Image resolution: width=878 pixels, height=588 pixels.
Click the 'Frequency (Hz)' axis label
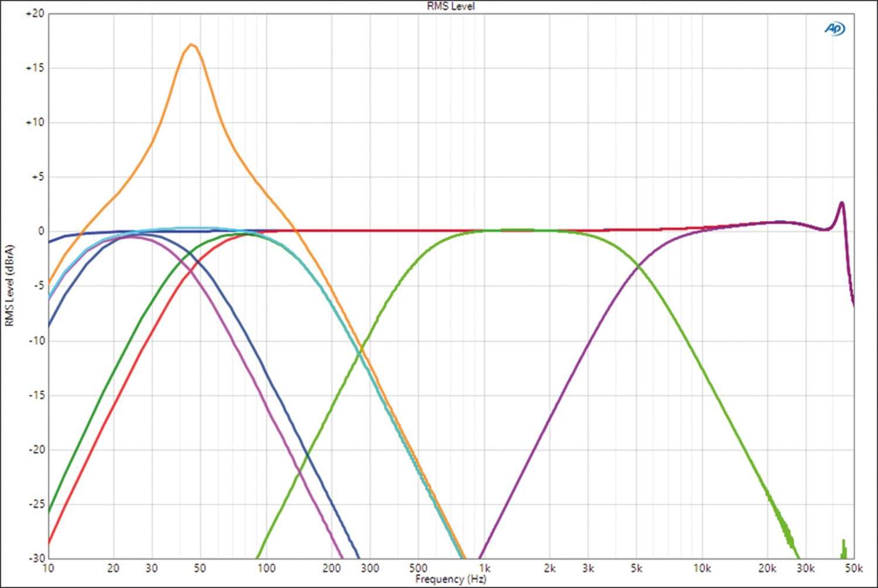(x=451, y=579)
